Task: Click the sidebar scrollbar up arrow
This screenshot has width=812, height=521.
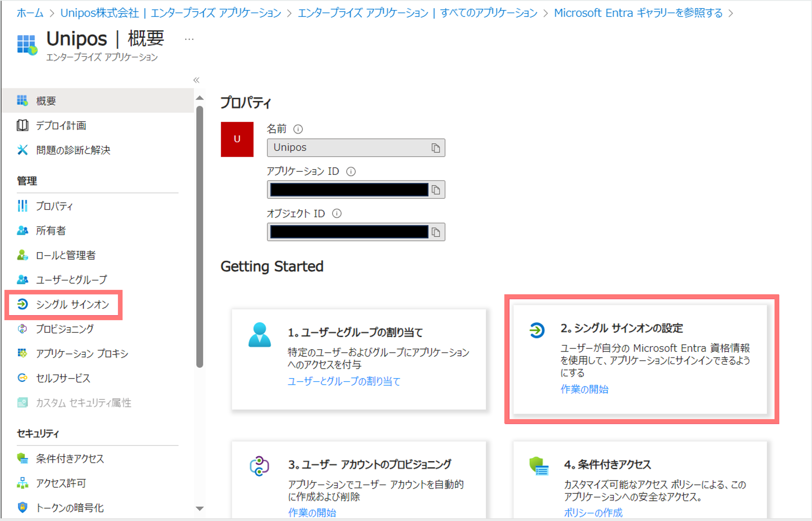Action: 200,98
